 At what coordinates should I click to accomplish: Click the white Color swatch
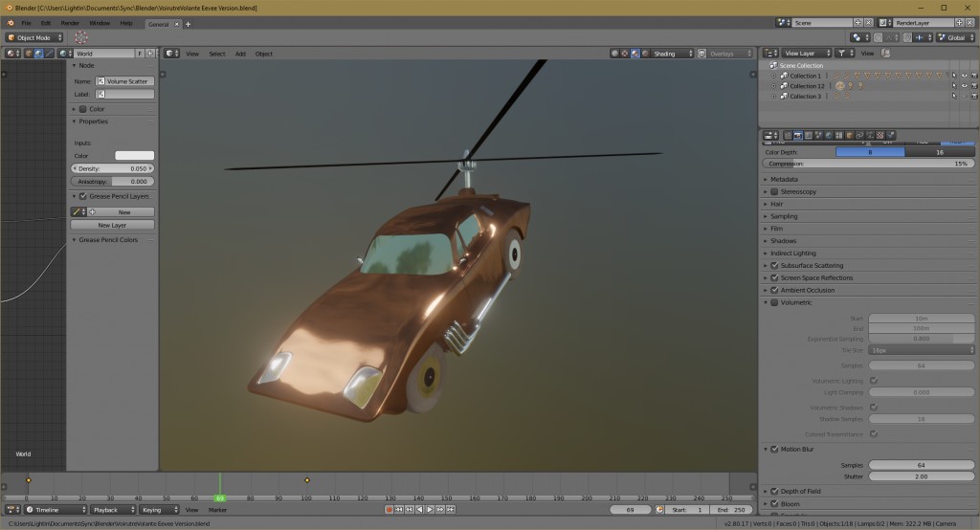(x=134, y=155)
